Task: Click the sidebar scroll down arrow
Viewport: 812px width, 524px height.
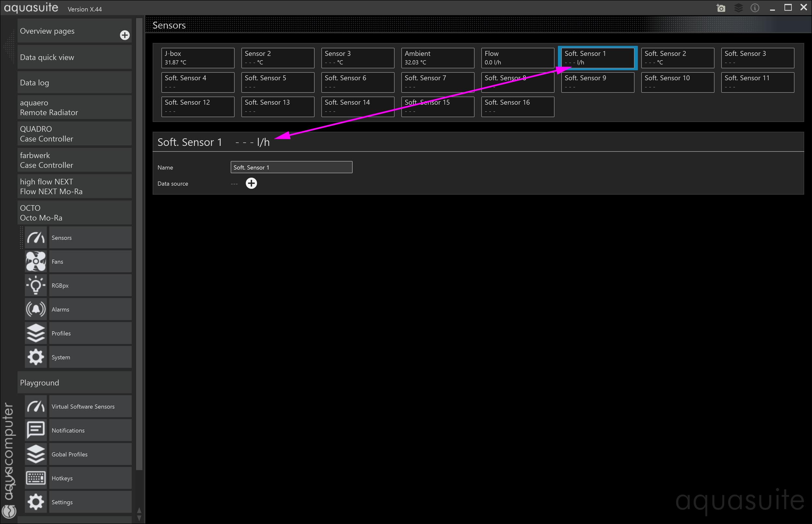Action: point(139,518)
